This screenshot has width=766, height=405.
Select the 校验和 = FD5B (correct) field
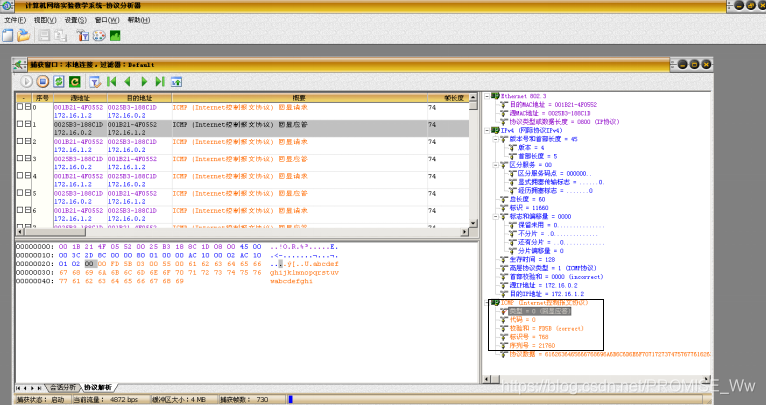click(546, 328)
